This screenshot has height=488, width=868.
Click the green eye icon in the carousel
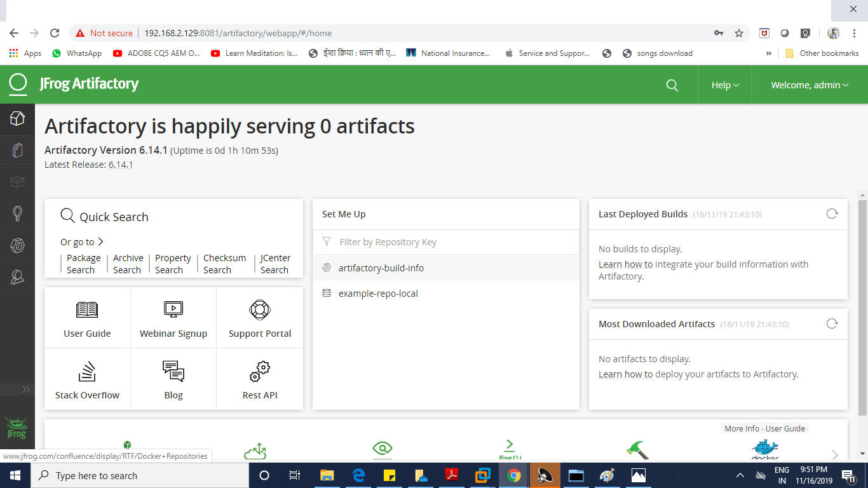(383, 450)
